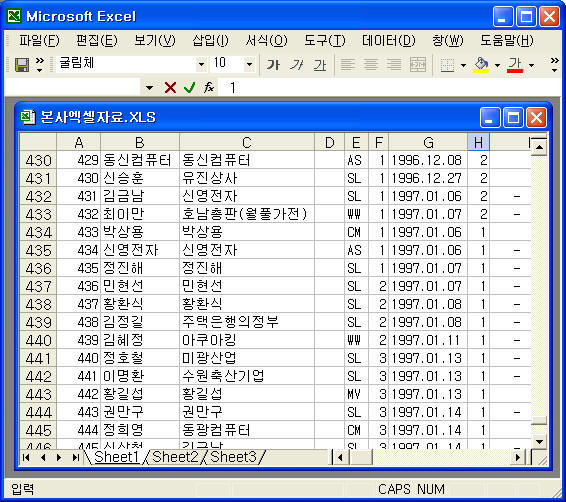Image resolution: width=566 pixels, height=502 pixels.
Task: Click cell containing 호남총판(월풀가전)
Action: coord(247,214)
